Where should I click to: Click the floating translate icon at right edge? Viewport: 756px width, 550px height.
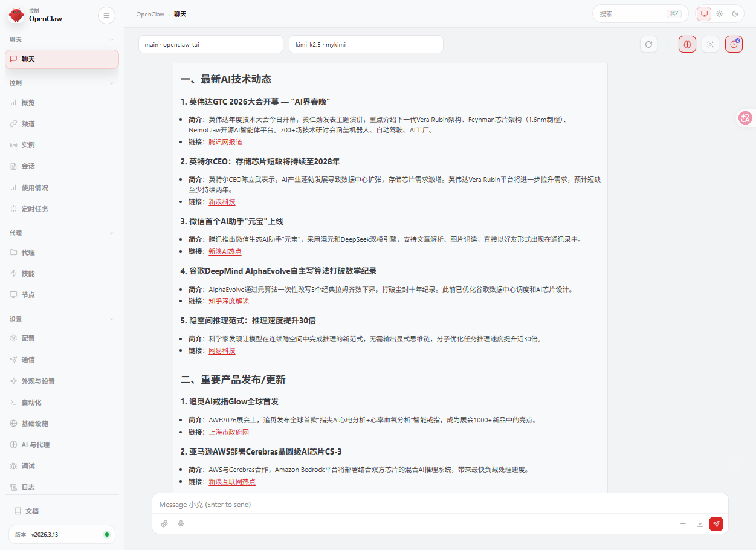pyautogui.click(x=746, y=118)
